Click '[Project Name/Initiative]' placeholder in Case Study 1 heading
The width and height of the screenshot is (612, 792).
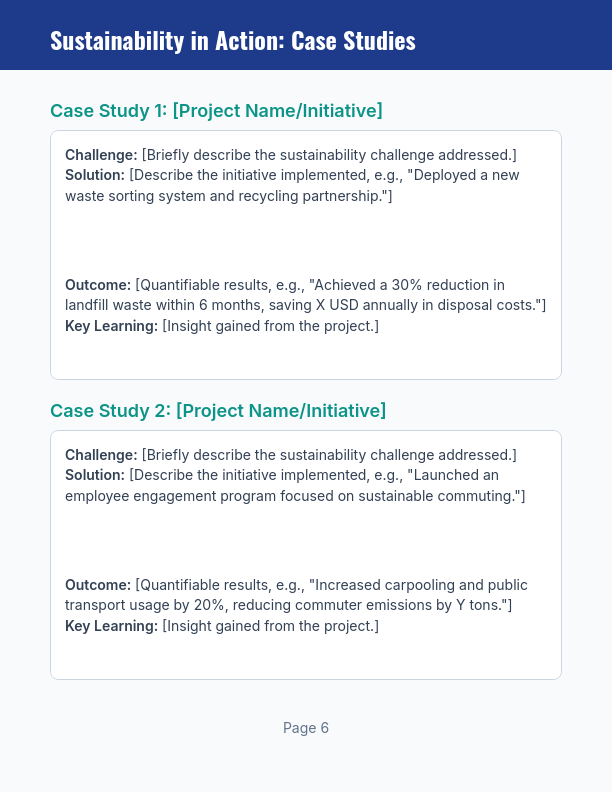click(277, 111)
